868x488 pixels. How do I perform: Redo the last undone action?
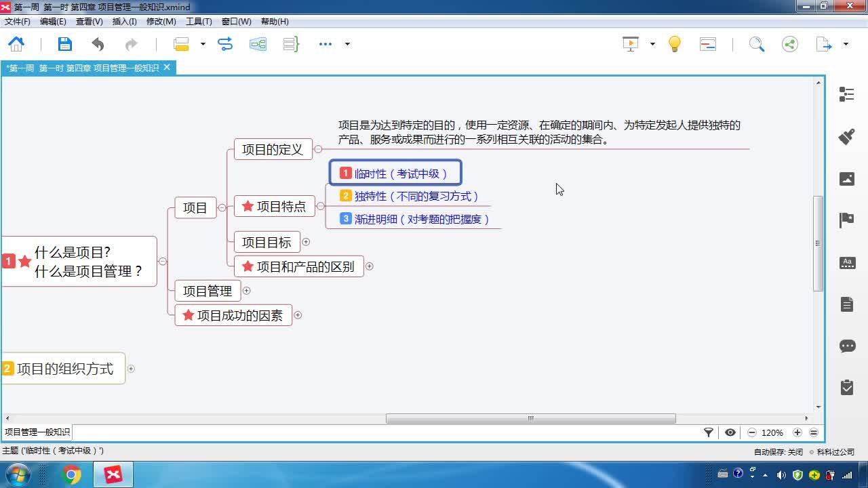pyautogui.click(x=131, y=44)
